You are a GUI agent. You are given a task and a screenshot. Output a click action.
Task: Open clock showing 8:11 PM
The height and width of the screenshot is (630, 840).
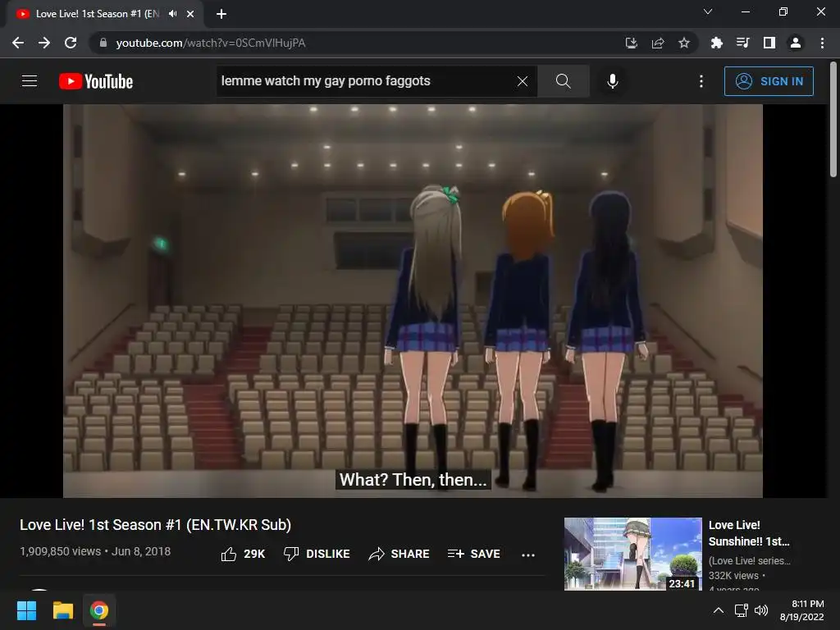coord(802,610)
